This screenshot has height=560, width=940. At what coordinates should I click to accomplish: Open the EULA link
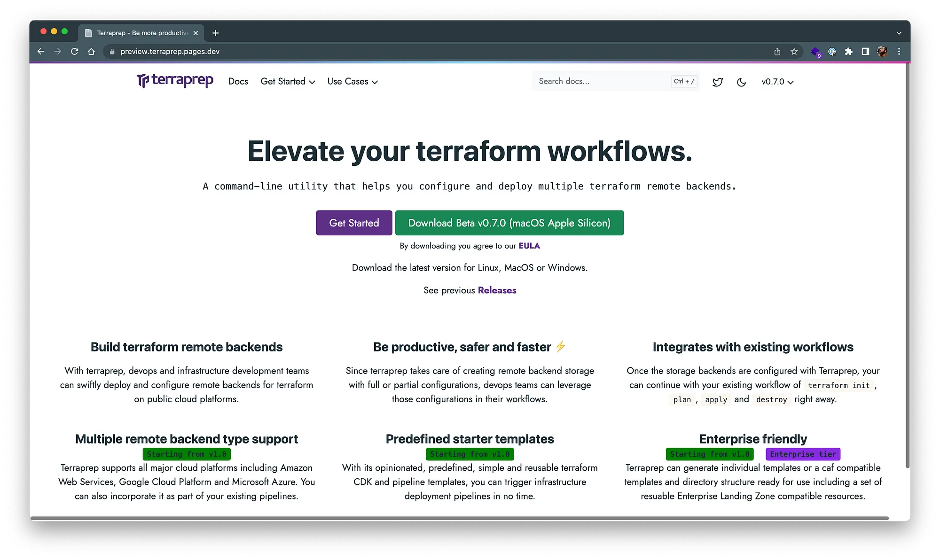[x=529, y=246]
